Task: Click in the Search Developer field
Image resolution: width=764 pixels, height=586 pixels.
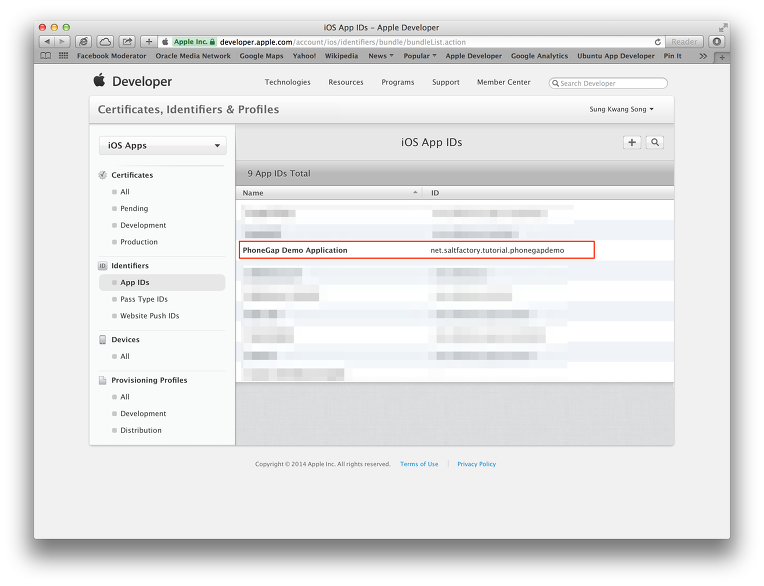Action: pyautogui.click(x=608, y=83)
